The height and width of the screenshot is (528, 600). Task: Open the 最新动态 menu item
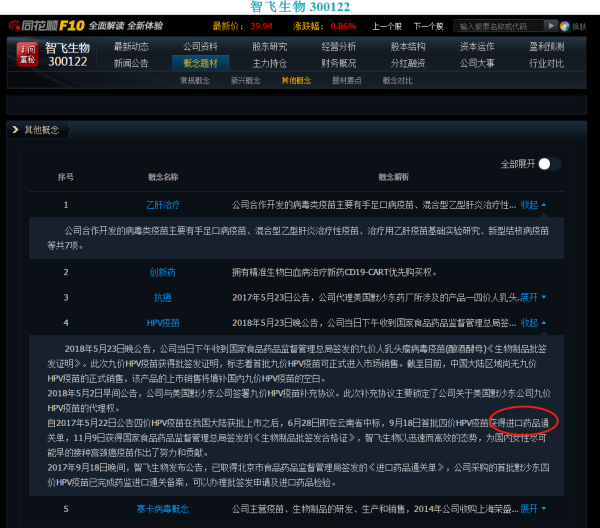[131, 46]
